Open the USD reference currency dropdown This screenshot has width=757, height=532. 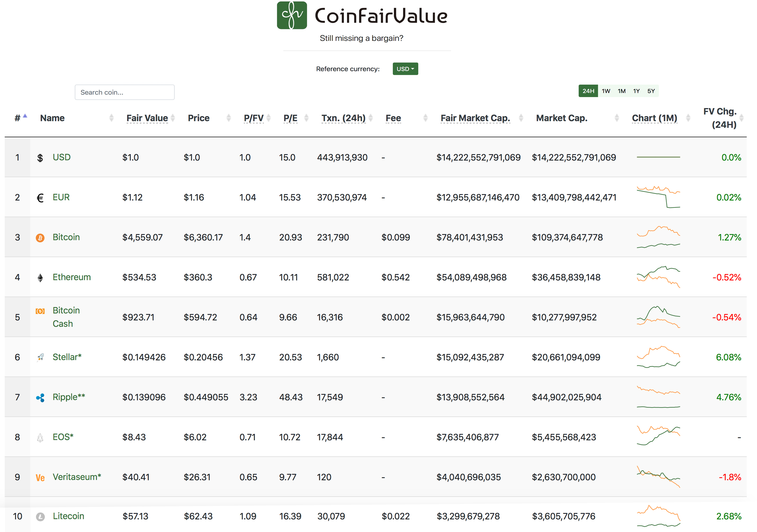[405, 69]
